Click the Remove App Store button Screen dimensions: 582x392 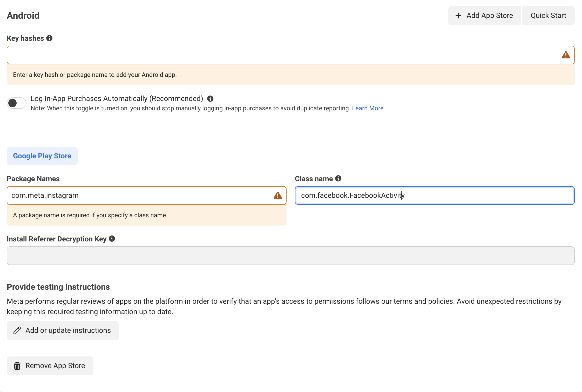coord(55,366)
